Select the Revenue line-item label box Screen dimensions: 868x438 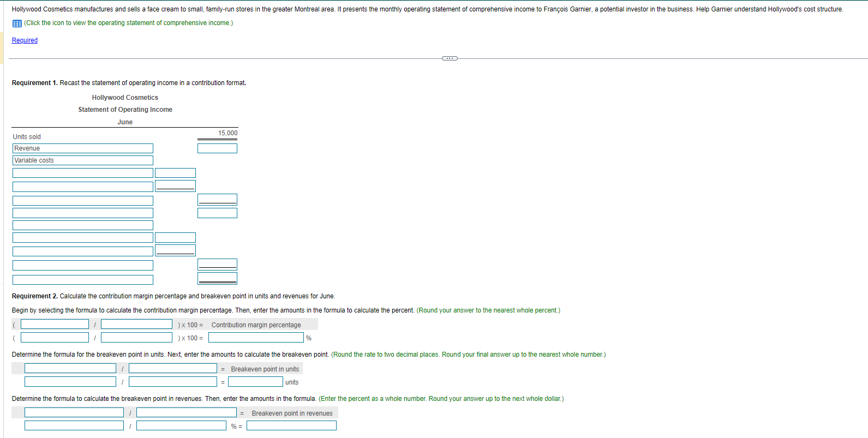[x=83, y=148]
